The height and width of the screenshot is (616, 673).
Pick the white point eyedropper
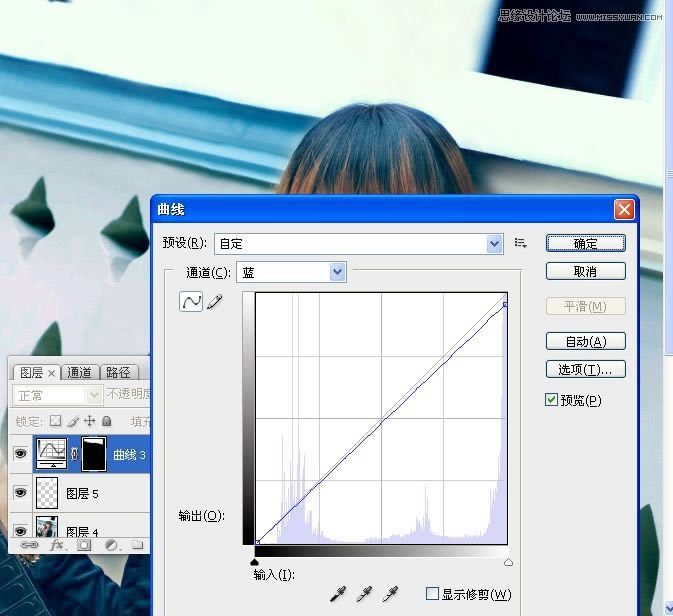click(x=392, y=595)
